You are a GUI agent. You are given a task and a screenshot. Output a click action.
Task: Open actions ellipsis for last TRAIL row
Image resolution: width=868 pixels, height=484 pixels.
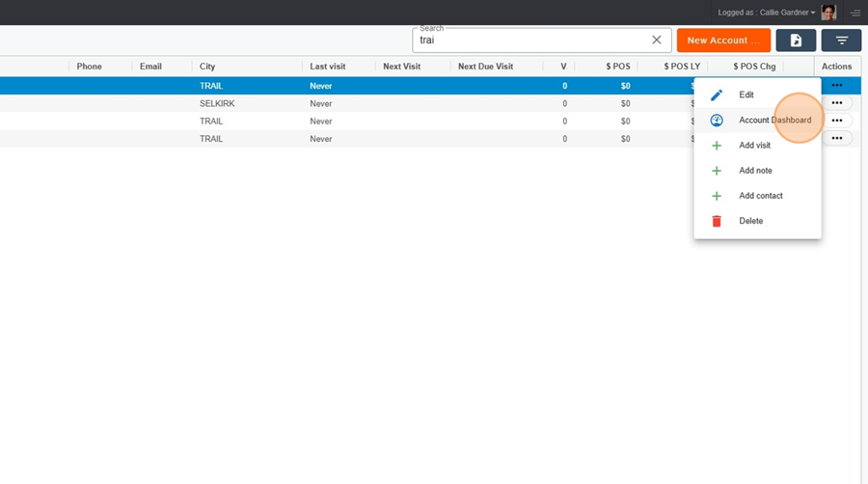(837, 138)
